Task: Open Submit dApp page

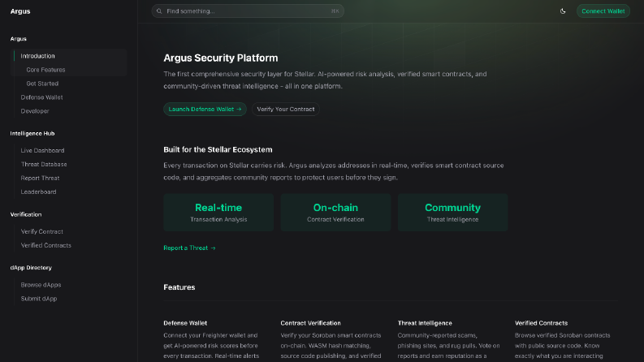Action: click(39, 299)
